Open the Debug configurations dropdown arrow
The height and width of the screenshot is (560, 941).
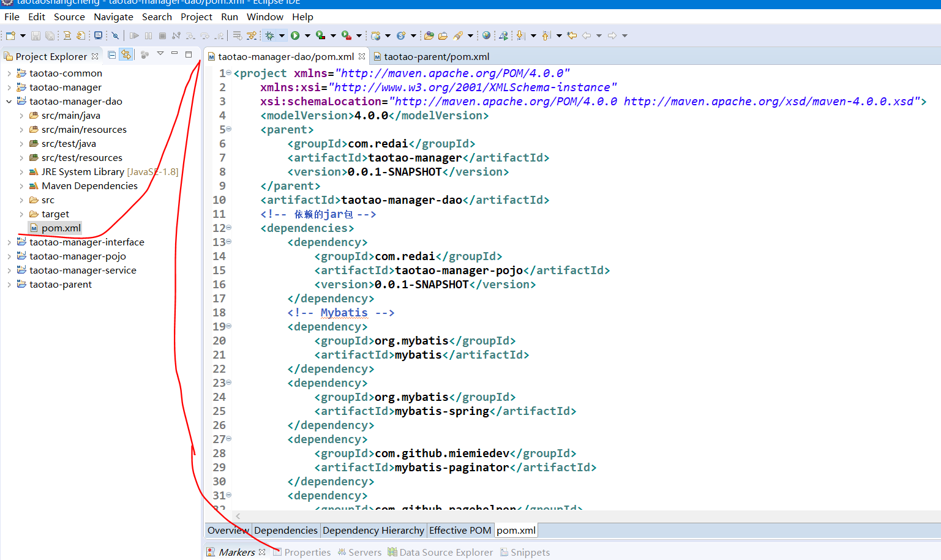tap(282, 35)
